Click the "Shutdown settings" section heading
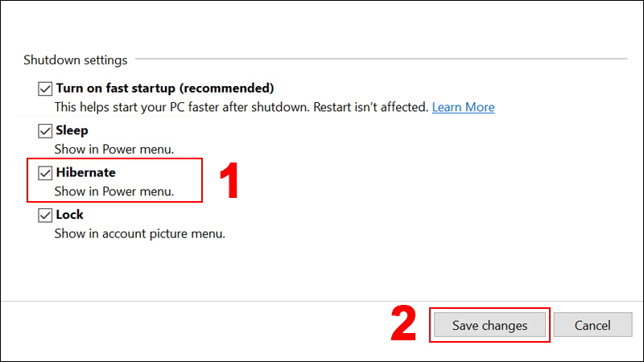644x362 pixels. (x=75, y=60)
